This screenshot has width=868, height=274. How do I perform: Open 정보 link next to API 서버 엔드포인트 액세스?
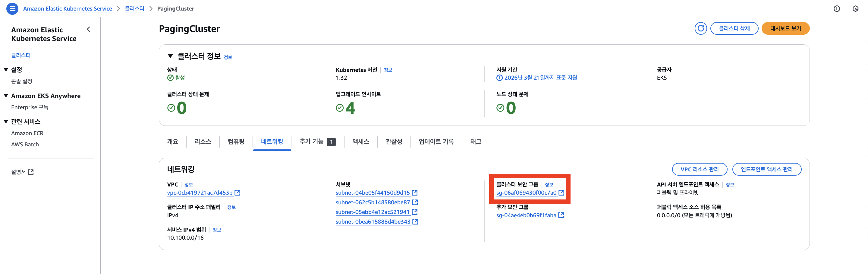729,185
